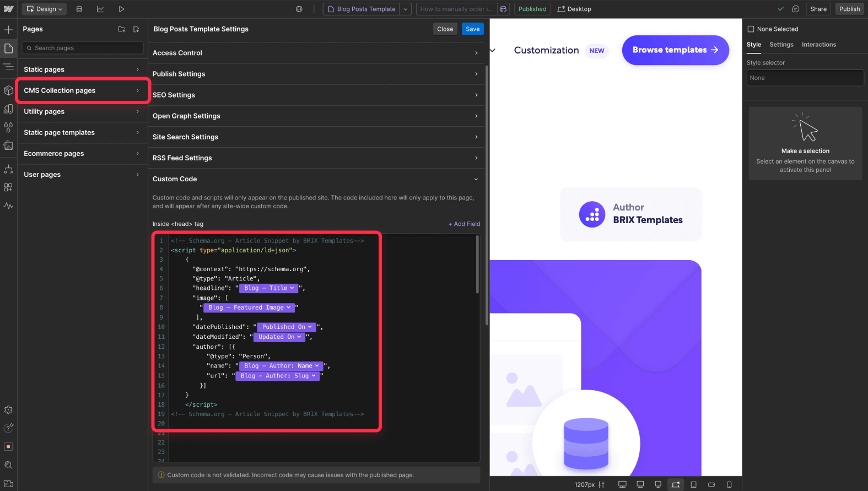Click the + Add Field link
The width and height of the screenshot is (868, 491).
(464, 224)
